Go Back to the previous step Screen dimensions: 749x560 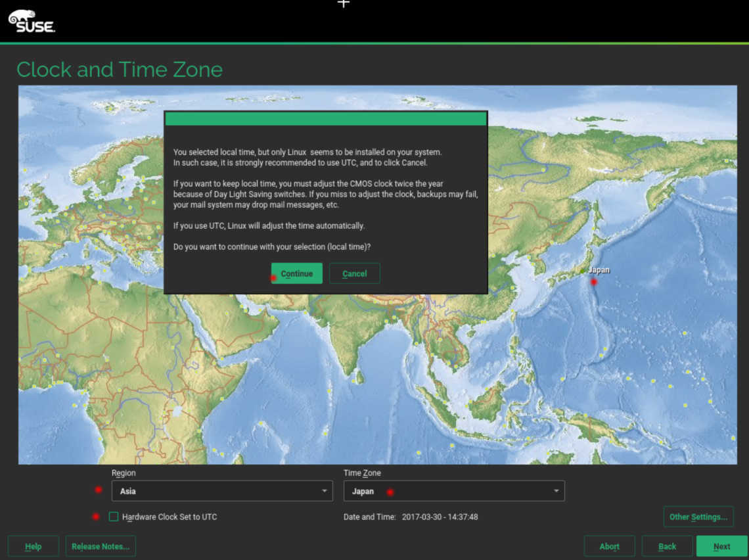[667, 546]
